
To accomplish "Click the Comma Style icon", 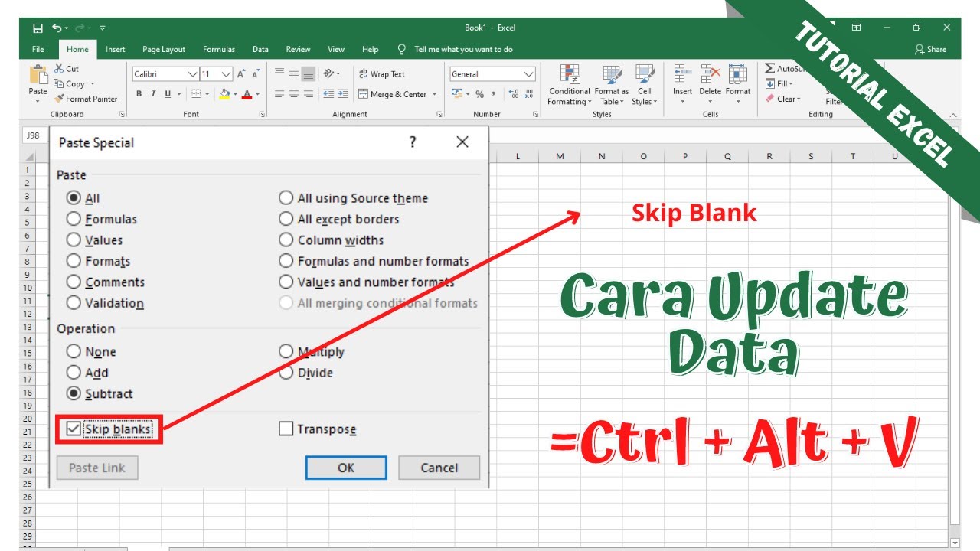I will point(494,94).
